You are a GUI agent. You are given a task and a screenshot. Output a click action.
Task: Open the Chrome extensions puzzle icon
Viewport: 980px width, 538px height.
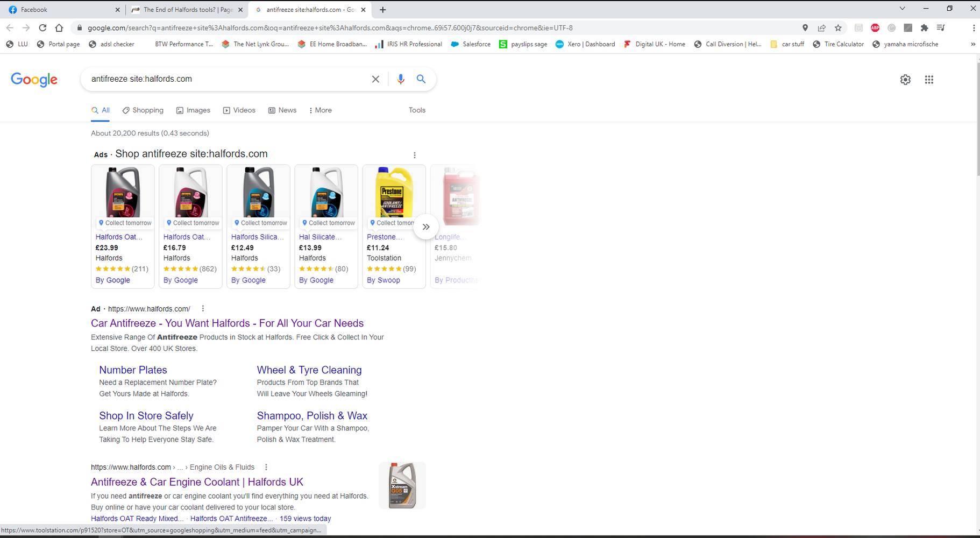click(924, 28)
